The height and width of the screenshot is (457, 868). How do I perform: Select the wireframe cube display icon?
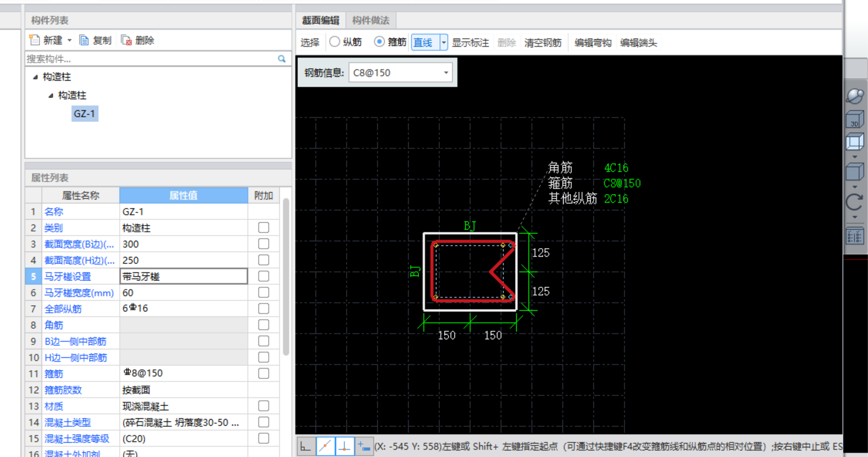855,142
